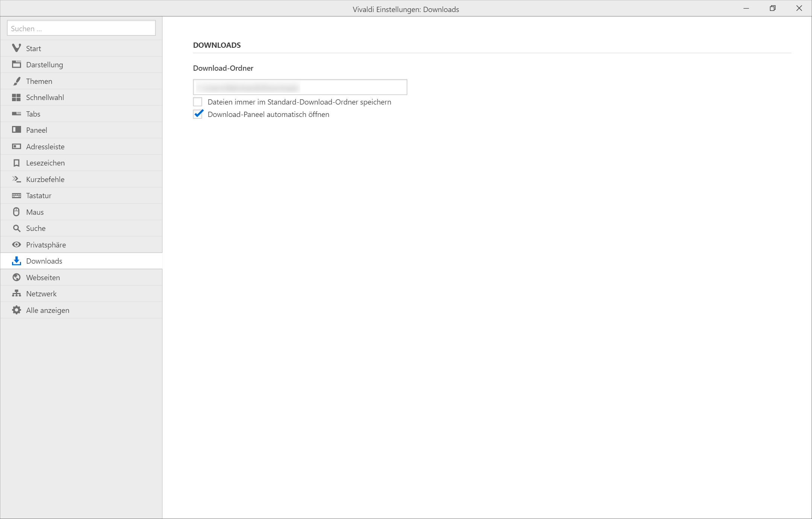Image resolution: width=812 pixels, height=519 pixels.
Task: Click the Suchen settings search field
Action: (x=81, y=28)
